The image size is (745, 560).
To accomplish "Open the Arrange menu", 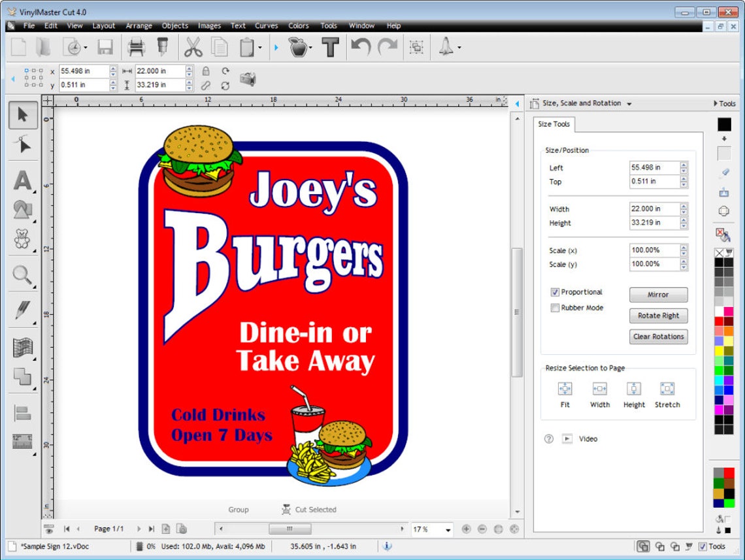I will click(139, 25).
